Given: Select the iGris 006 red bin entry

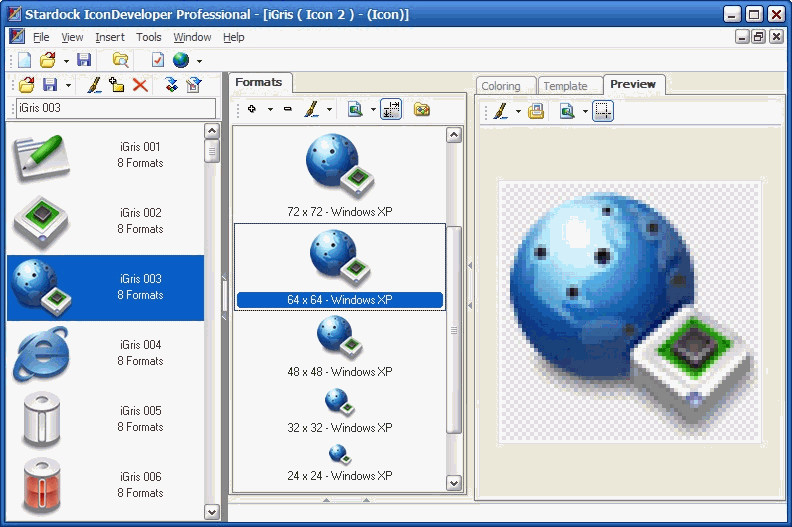Looking at the screenshot, I should 106,485.
